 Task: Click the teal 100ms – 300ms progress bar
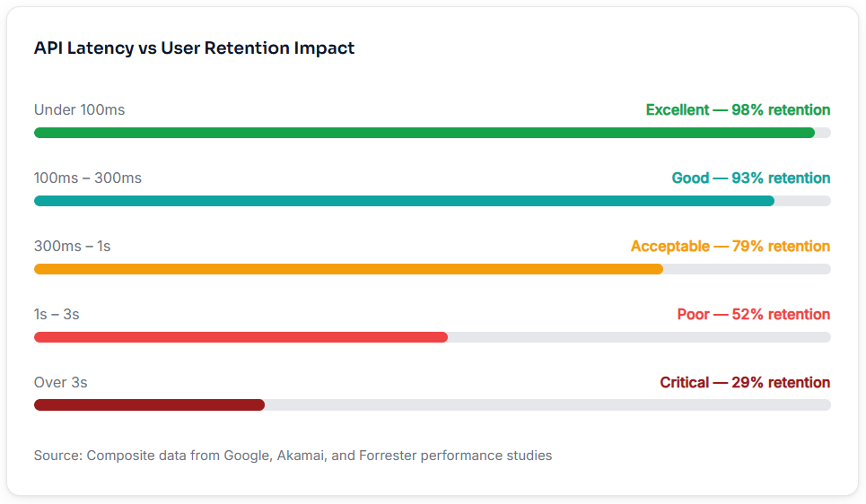(404, 201)
